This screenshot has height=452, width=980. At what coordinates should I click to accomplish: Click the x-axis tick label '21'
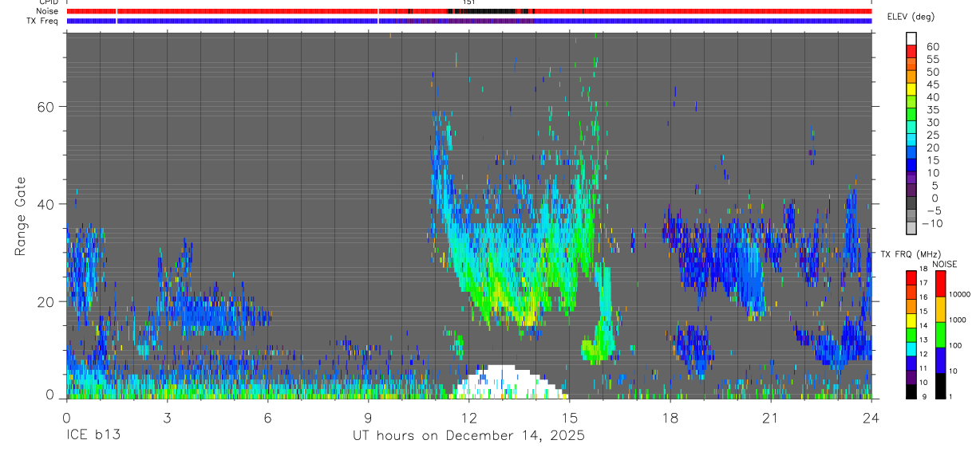tap(770, 418)
